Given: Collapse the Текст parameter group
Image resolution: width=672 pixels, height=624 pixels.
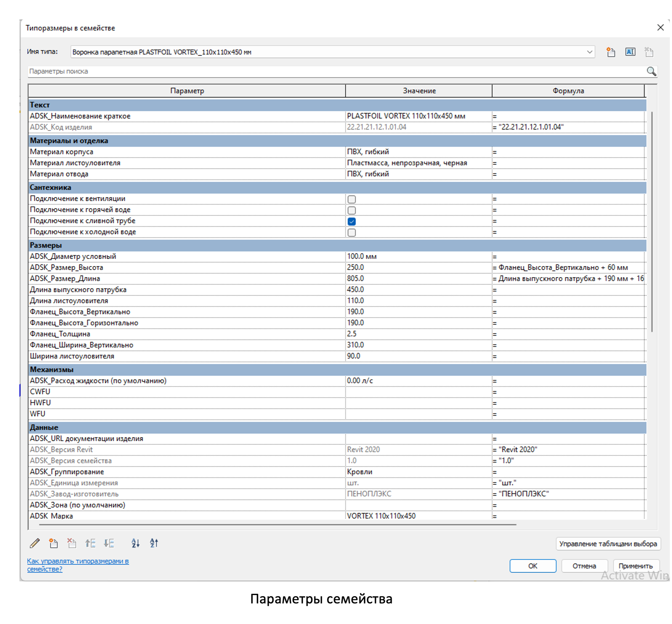Looking at the screenshot, I should [x=337, y=105].
